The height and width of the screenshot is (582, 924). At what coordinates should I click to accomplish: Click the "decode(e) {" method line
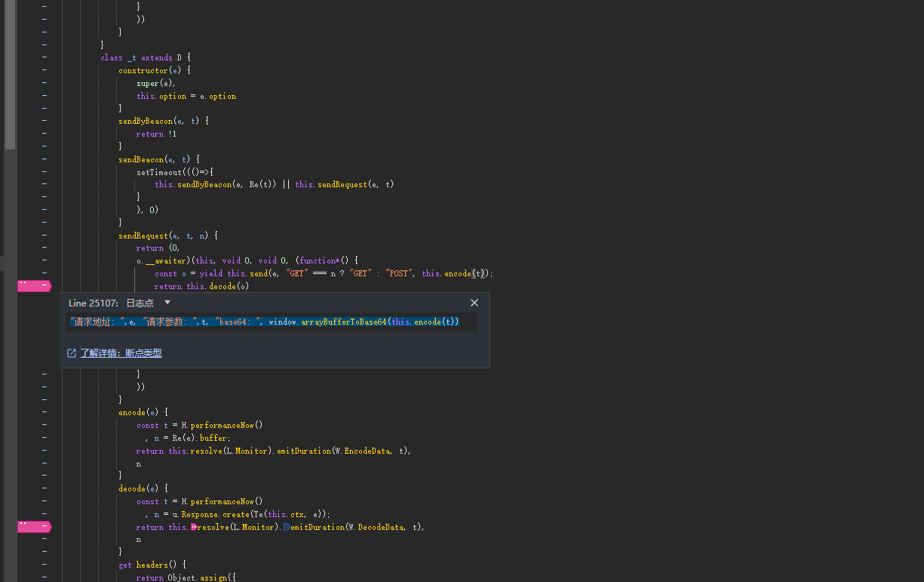click(143, 488)
